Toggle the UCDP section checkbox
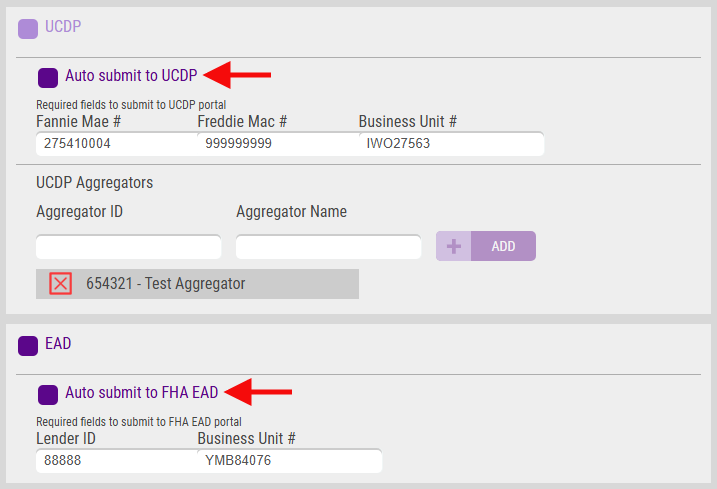717x489 pixels. (28, 29)
